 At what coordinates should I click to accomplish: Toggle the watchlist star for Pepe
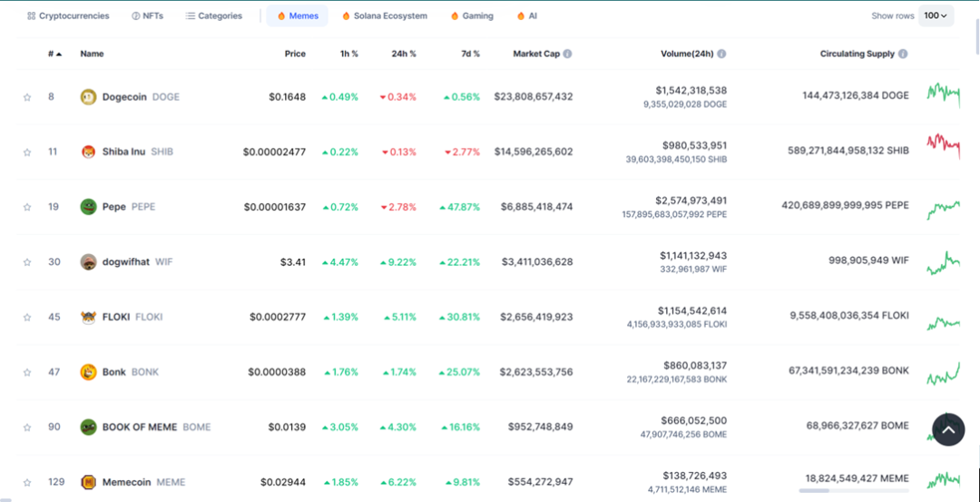coord(27,207)
